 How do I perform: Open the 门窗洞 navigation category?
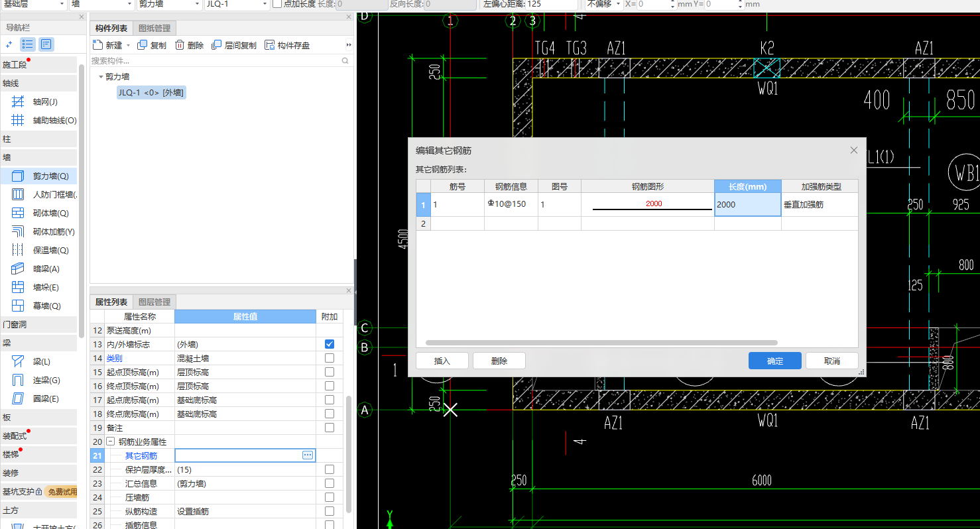(38, 325)
